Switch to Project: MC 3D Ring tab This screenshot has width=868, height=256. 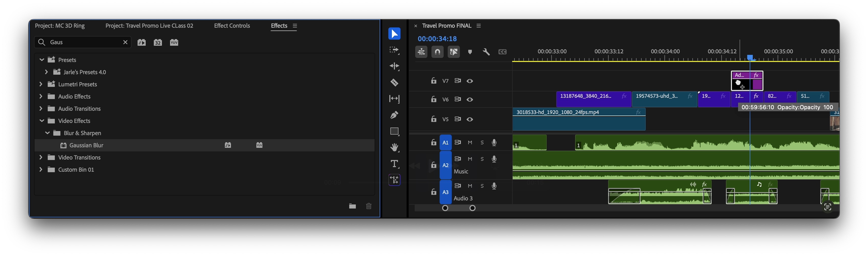pyautogui.click(x=60, y=26)
